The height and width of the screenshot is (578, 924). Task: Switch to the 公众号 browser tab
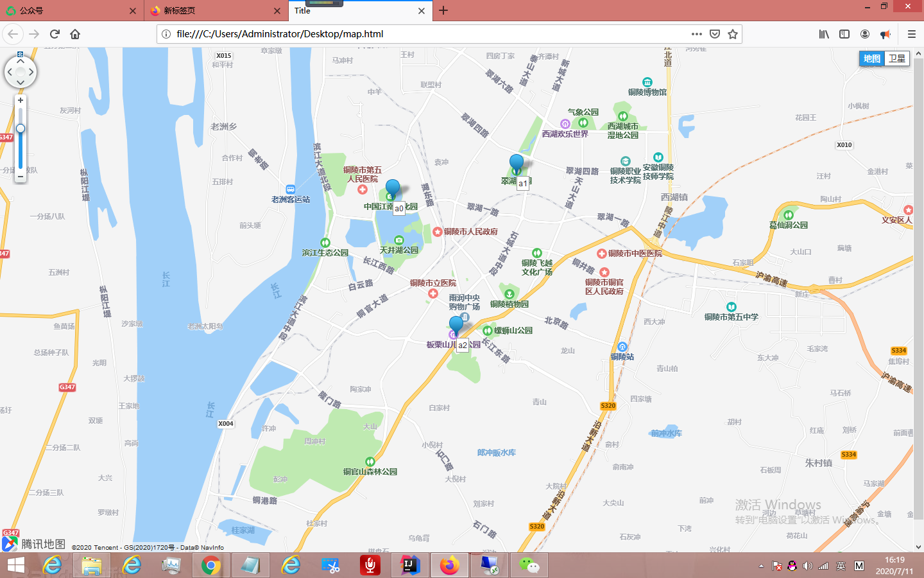click(x=64, y=11)
